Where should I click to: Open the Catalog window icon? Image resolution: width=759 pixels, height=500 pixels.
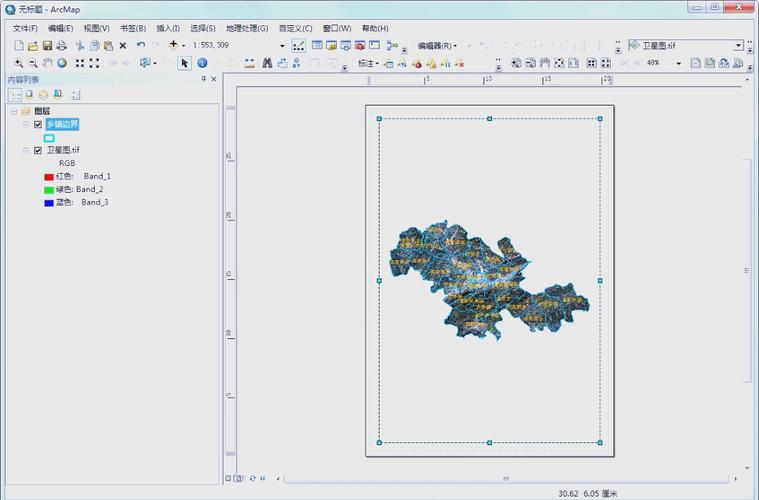tap(331, 45)
